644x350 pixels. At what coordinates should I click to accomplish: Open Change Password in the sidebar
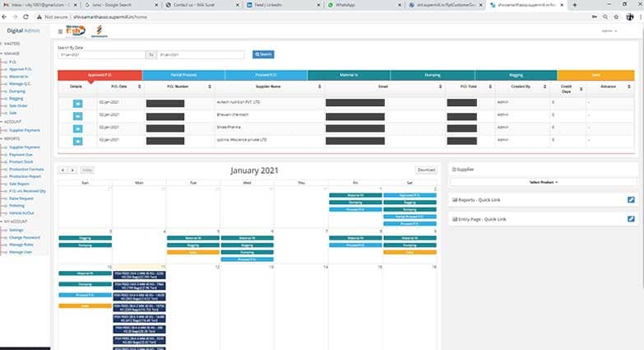[x=23, y=237]
